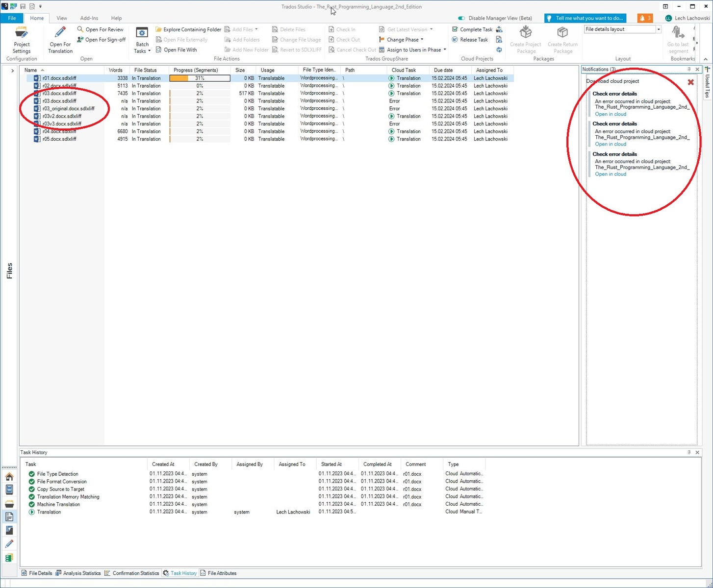Viewport: 713px width, 588px height.
Task: Open Project Settings
Action: pos(22,40)
